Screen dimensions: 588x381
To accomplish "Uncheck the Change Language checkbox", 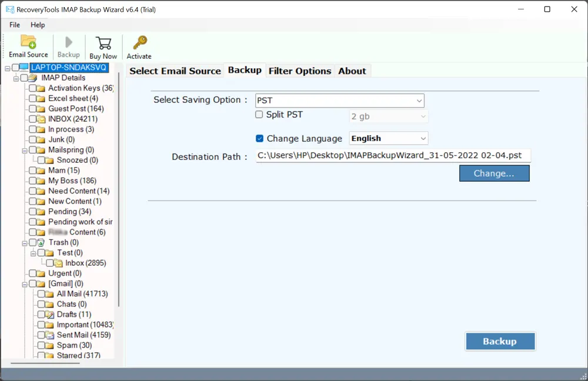I will point(259,139).
